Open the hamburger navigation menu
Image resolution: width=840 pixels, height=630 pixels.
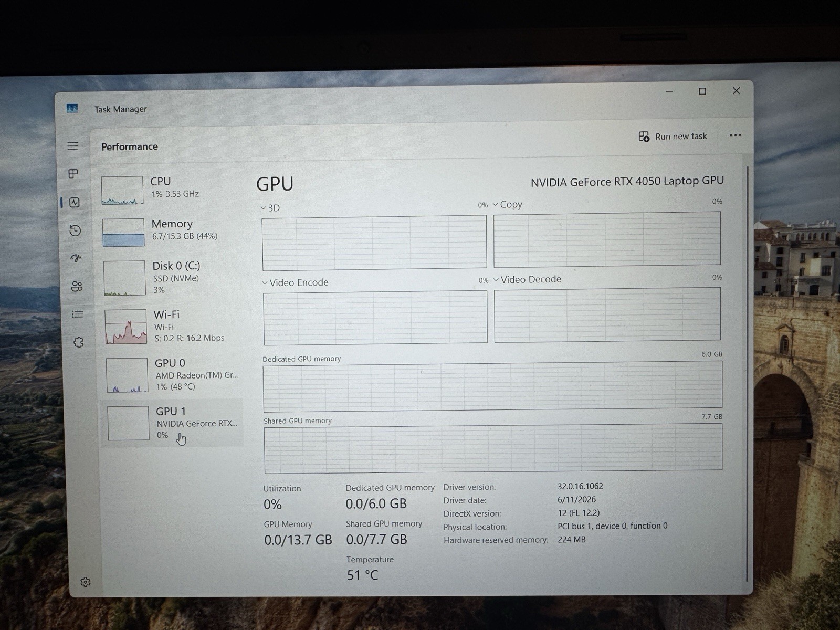pyautogui.click(x=73, y=146)
